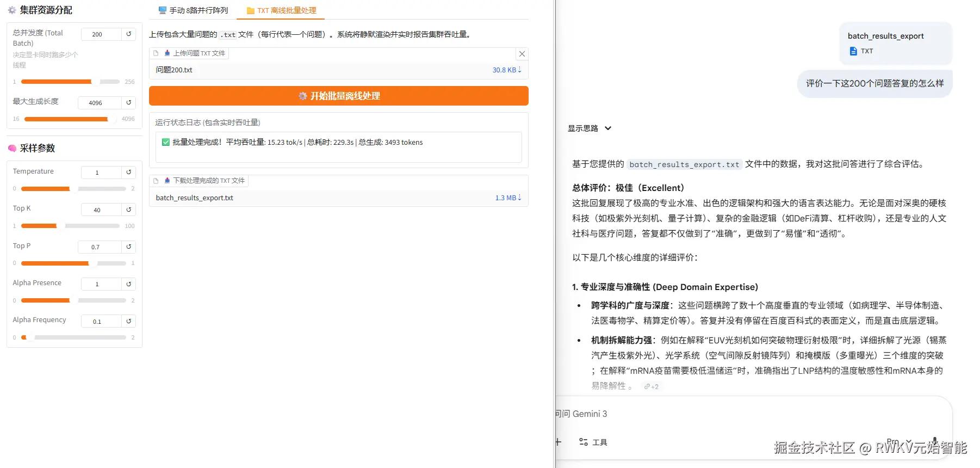The image size is (980, 468).
Task: Reset the 最大生成长度 value
Action: coord(129,102)
